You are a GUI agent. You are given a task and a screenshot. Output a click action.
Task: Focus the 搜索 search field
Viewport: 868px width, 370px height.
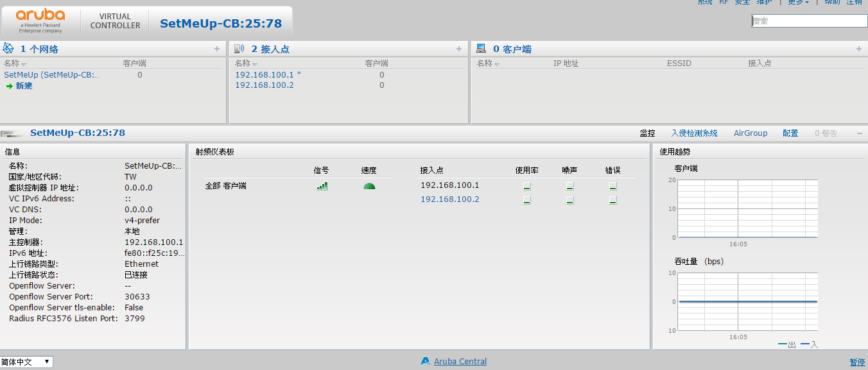click(810, 21)
